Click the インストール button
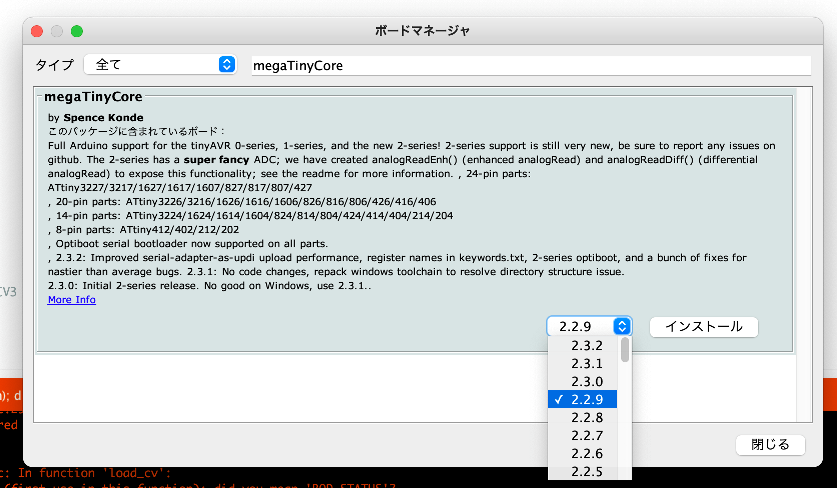This screenshot has width=837, height=488. click(x=703, y=327)
